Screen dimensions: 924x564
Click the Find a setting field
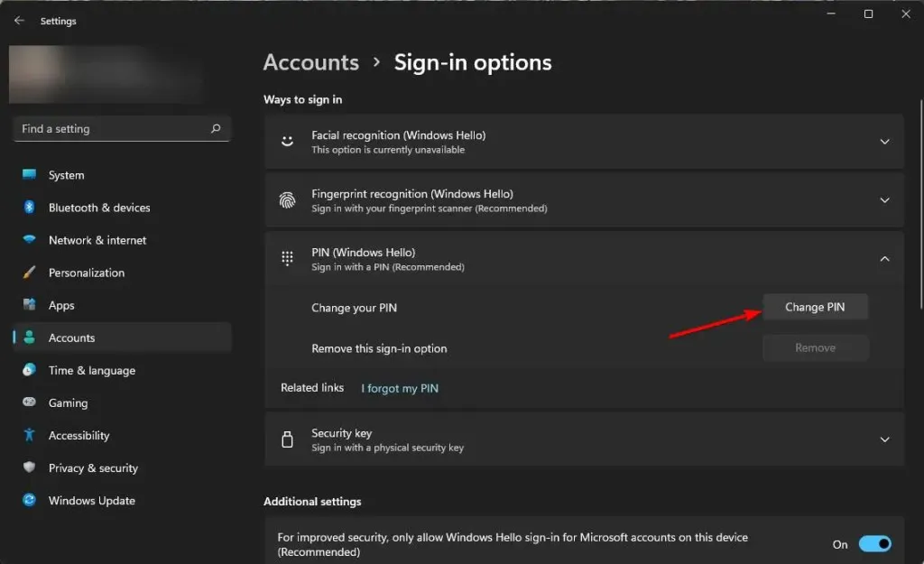[x=108, y=128]
